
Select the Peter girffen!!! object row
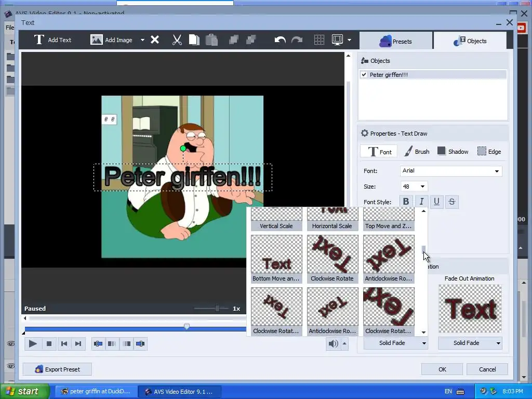(433, 75)
